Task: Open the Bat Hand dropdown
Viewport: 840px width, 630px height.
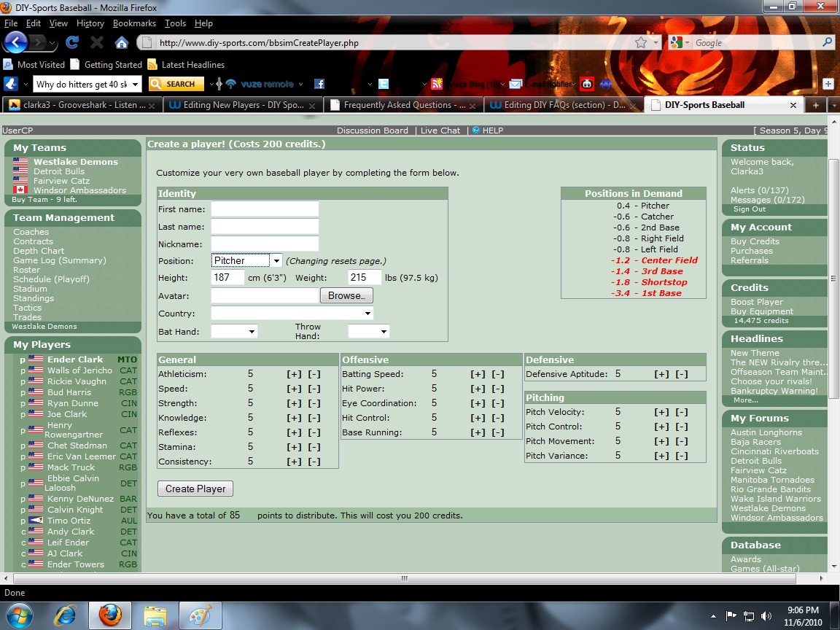Action: coord(234,332)
